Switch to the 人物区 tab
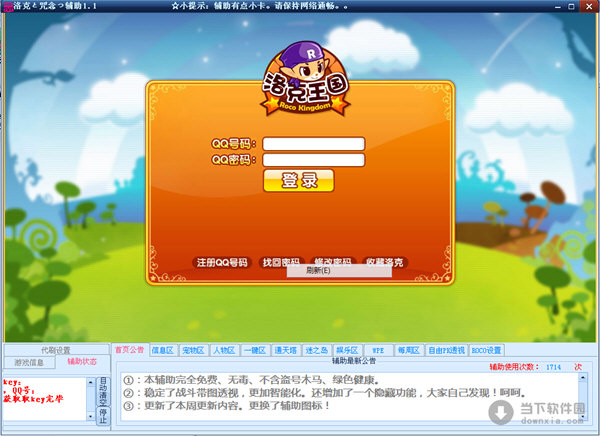This screenshot has height=436, width=600. (x=224, y=350)
